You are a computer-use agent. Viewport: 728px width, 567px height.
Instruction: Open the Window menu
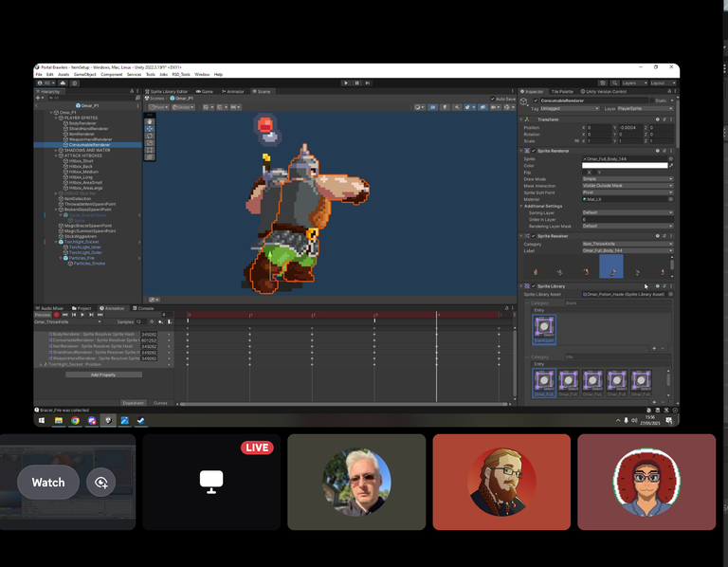click(x=202, y=74)
